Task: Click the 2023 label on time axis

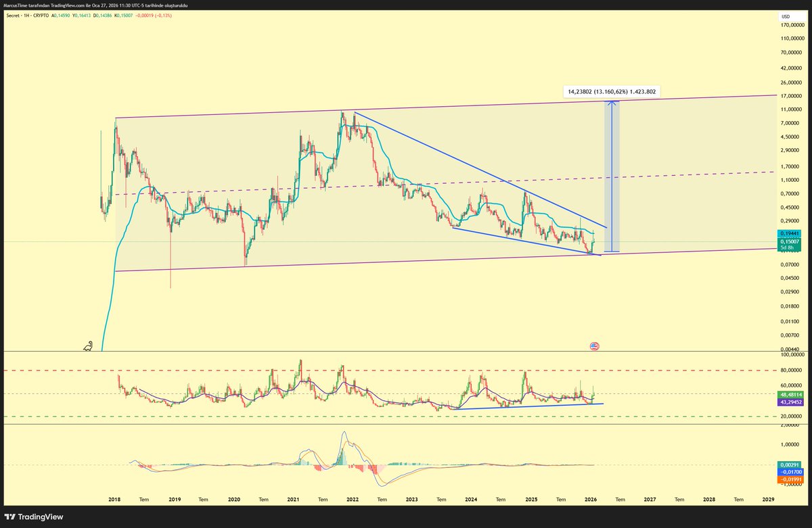Action: 412,499
